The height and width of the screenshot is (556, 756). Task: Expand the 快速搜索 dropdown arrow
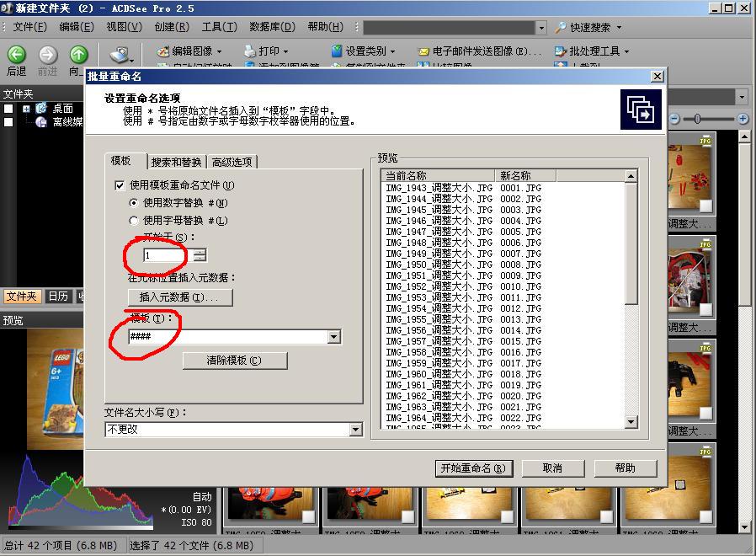point(618,26)
